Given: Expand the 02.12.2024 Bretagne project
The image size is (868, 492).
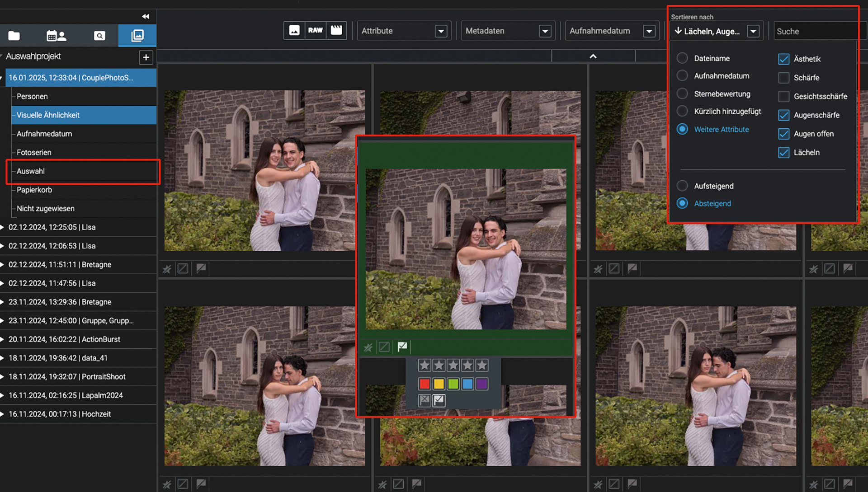Looking at the screenshot, I should (x=3, y=265).
